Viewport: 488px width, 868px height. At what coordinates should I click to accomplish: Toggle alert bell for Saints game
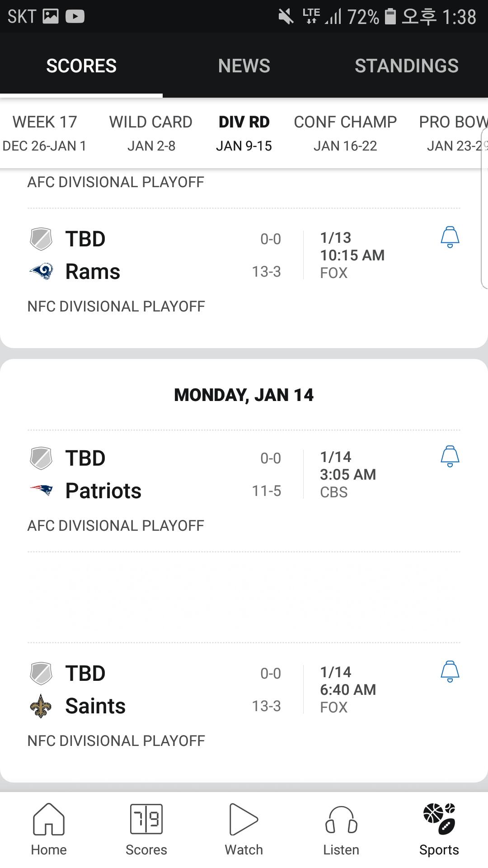pyautogui.click(x=450, y=671)
